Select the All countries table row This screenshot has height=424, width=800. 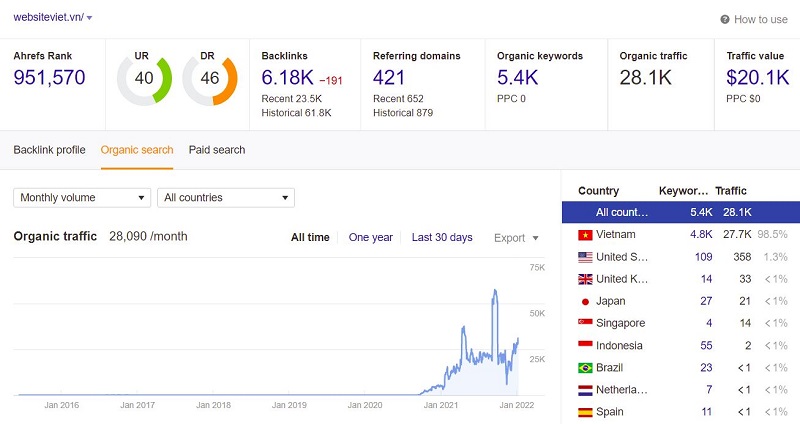click(681, 212)
